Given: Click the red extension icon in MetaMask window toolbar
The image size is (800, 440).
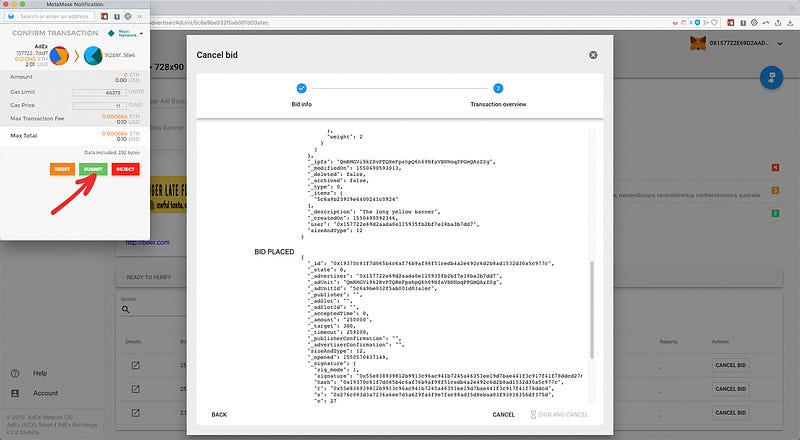Looking at the screenshot, I should click(105, 16).
